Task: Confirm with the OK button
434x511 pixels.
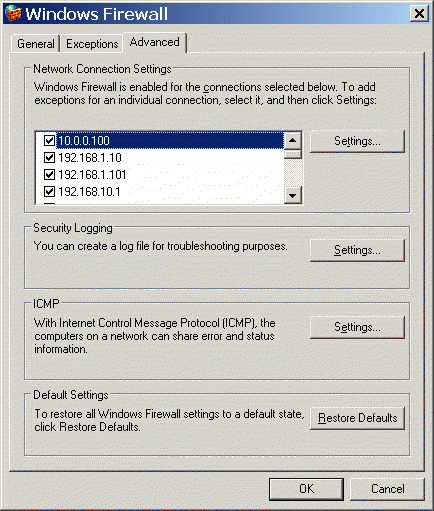Action: point(306,489)
